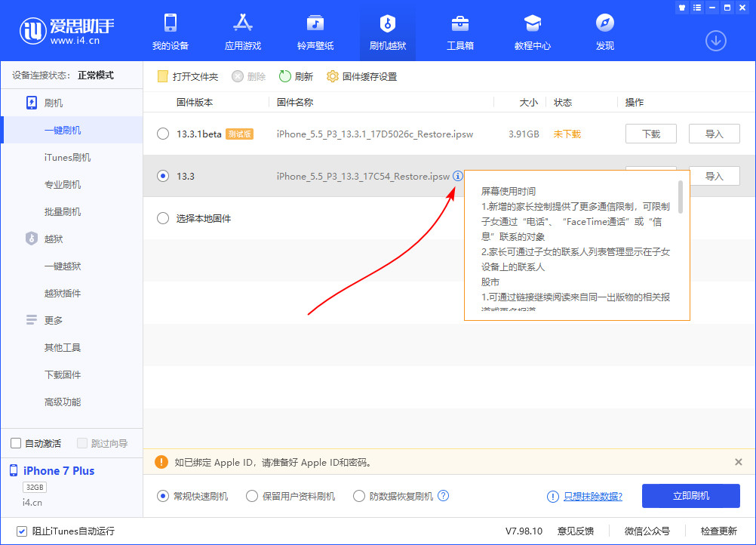This screenshot has width=756, height=545.
Task: Select the 13.3.1beta firmware radio button
Action: (x=163, y=134)
